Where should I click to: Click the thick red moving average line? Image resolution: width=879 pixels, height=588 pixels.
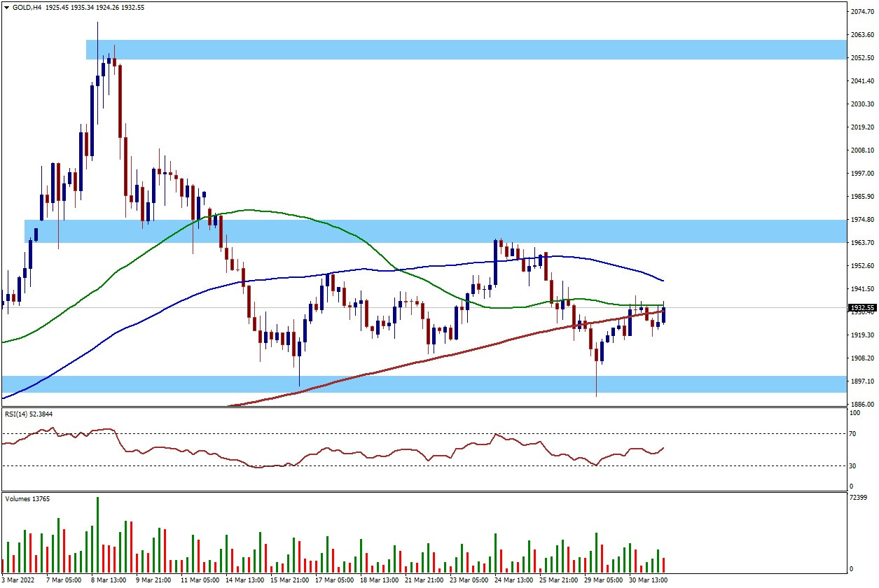point(420,362)
